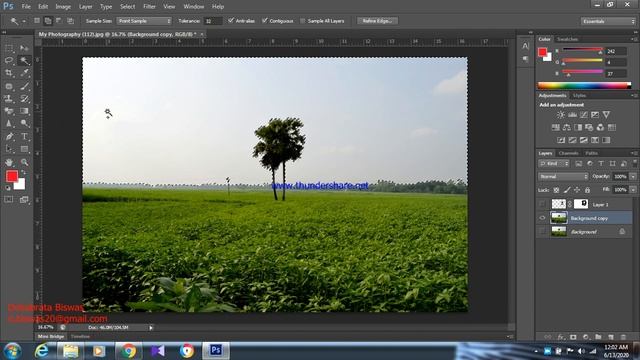Viewport: 640px width, 360px height.
Task: Select the Hand tool
Action: 9,162
